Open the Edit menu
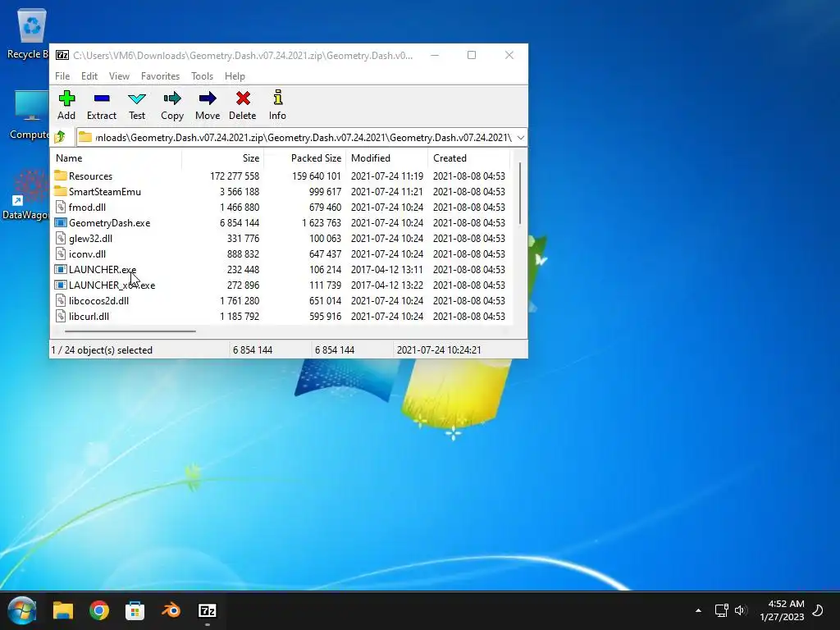Viewport: 840px width, 630px height. pos(89,76)
